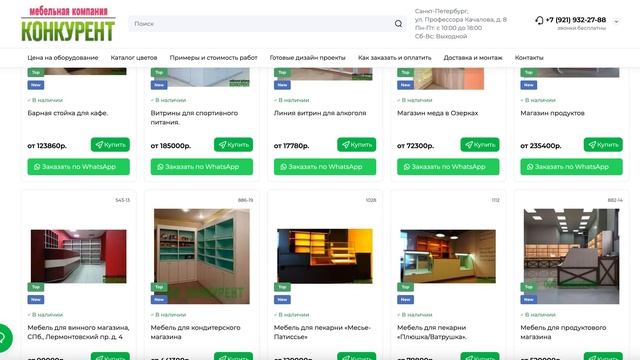Click the Конкурент company logo
This screenshot has width=640, height=360.
tap(68, 24)
